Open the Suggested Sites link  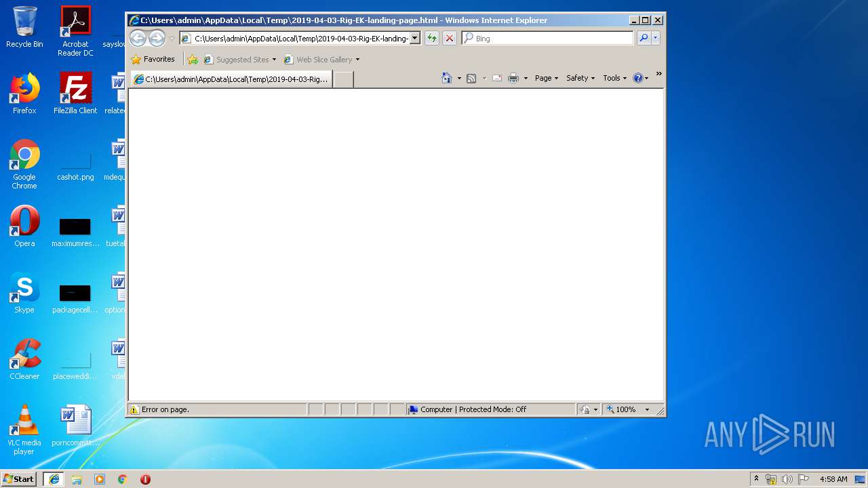[240, 60]
